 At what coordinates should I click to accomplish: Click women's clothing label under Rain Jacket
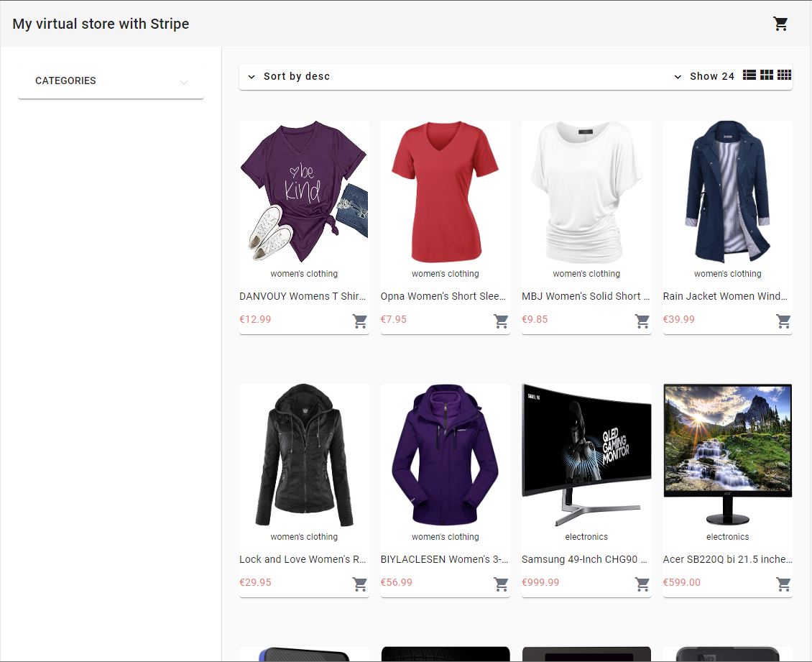[x=728, y=274]
